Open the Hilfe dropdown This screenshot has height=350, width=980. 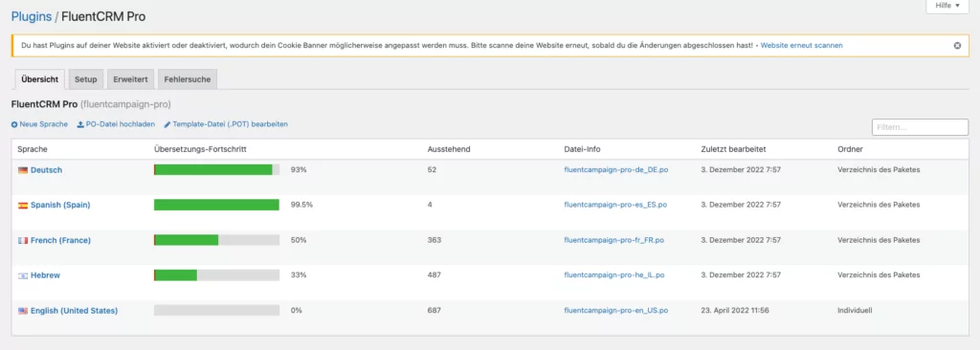coord(947,6)
